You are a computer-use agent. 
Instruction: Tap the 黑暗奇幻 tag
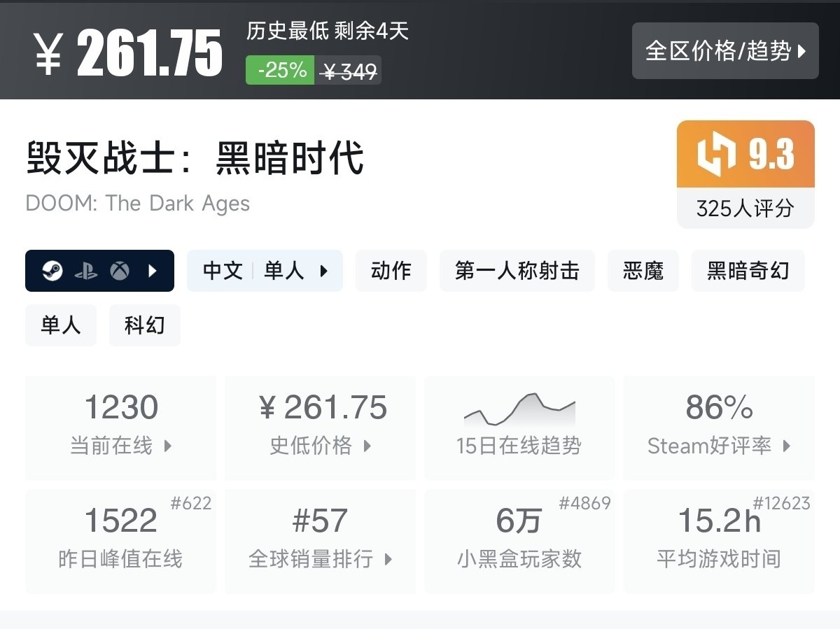coord(748,271)
